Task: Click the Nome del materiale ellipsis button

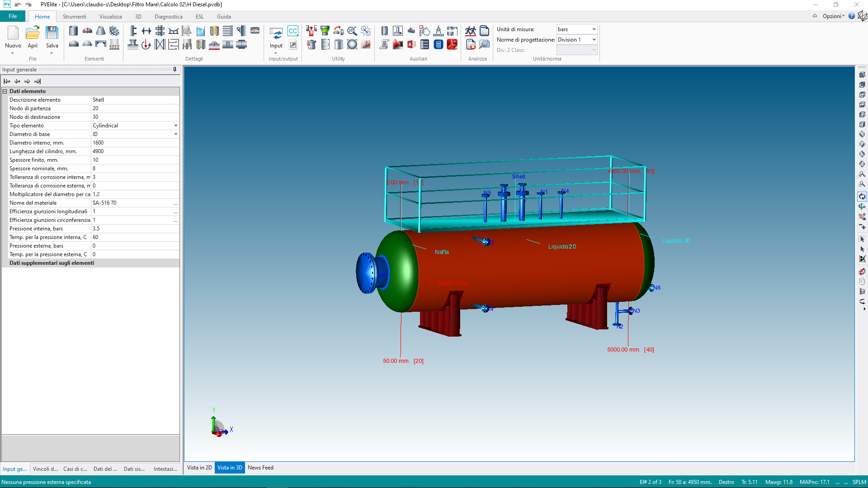Action: [175, 203]
